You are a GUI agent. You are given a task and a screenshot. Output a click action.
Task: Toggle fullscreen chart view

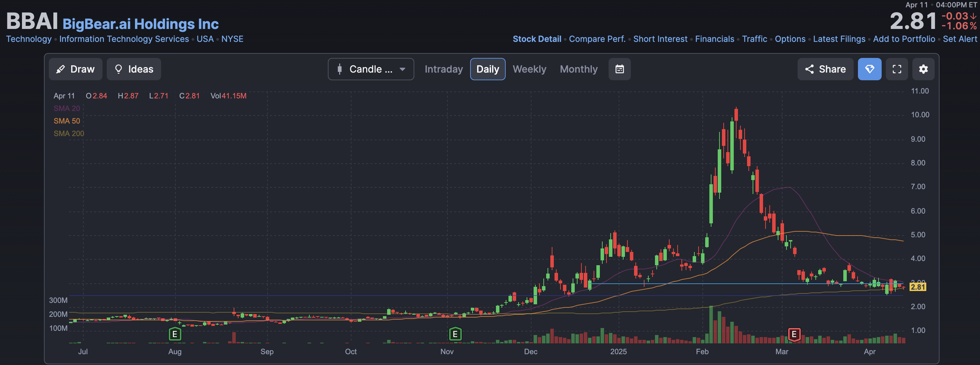[x=897, y=69]
